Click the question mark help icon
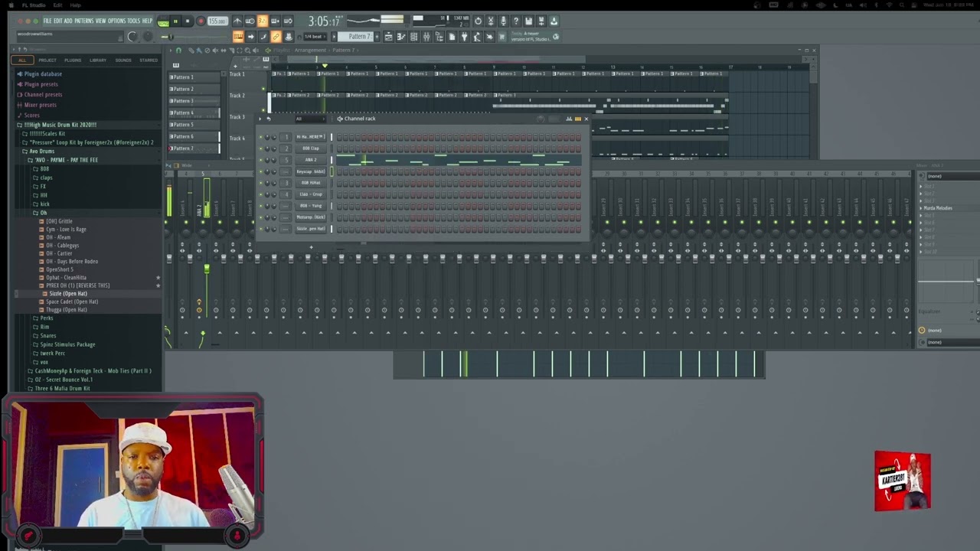The image size is (980, 551). click(516, 21)
